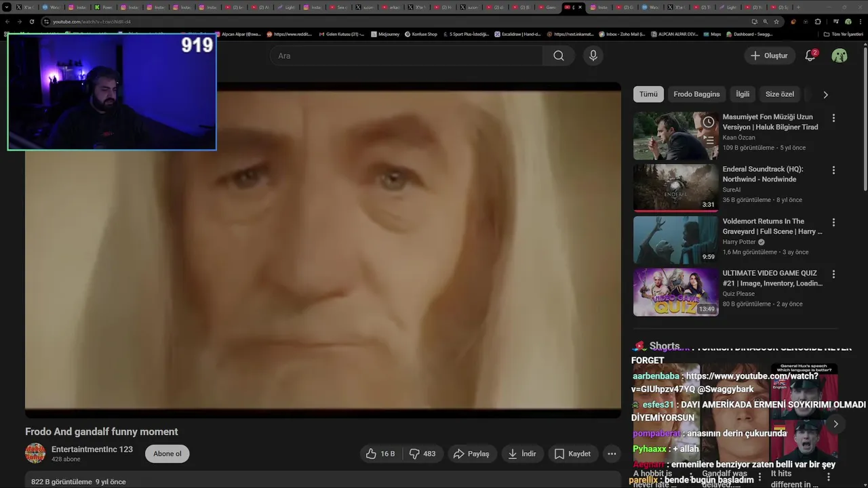Open the Enderal Soundtrack video thumbnail
This screenshot has height=488, width=868.
[675, 188]
